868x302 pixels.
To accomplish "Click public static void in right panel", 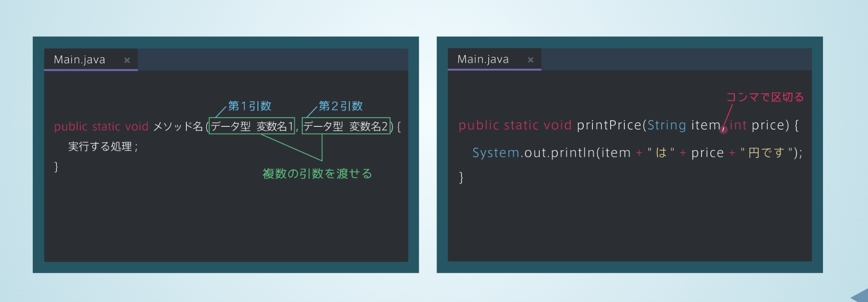I will [515, 125].
